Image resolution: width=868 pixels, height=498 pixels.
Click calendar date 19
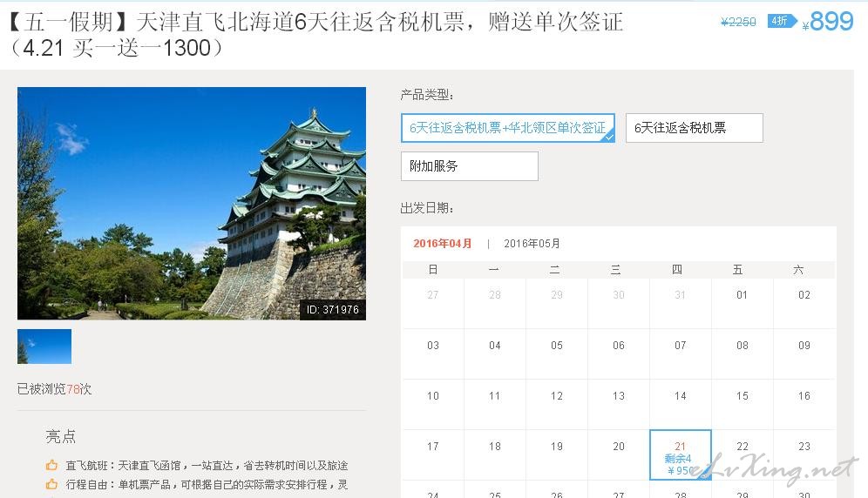557,446
